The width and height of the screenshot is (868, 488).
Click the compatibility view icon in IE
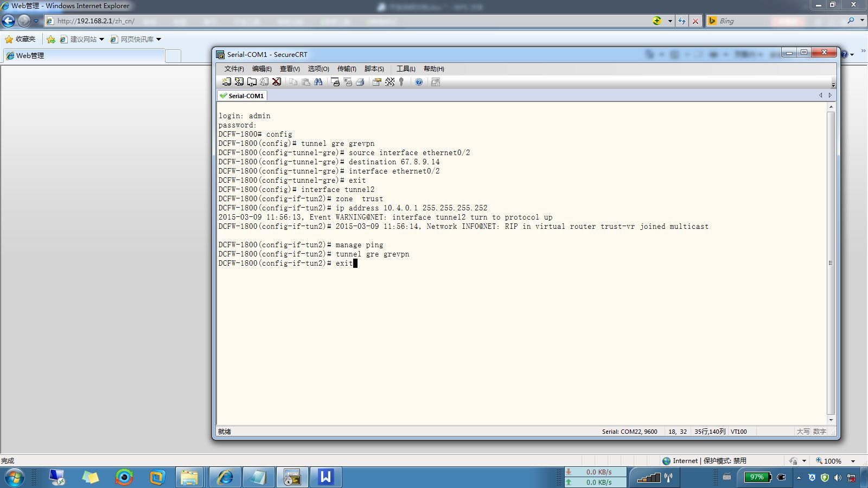click(657, 21)
